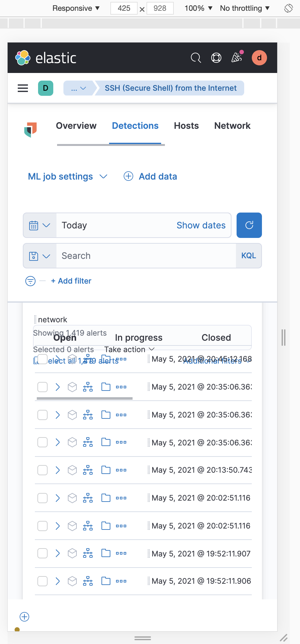The height and width of the screenshot is (644, 300).
Task: Open the Take action dropdown
Action: coord(129,349)
